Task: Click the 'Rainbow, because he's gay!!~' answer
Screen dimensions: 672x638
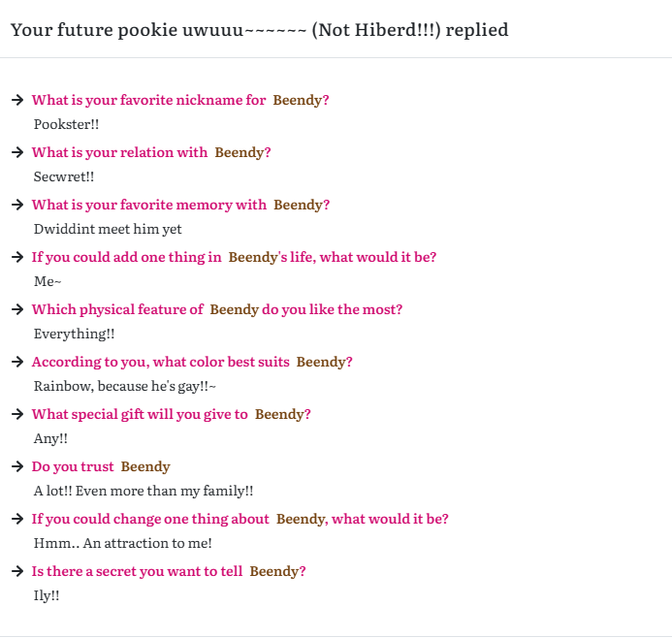Action: tap(125, 387)
